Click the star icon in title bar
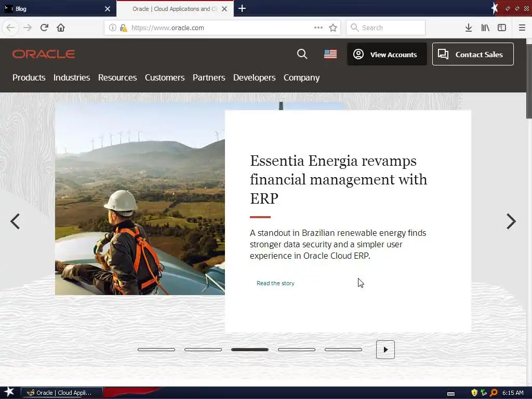 [495, 8]
